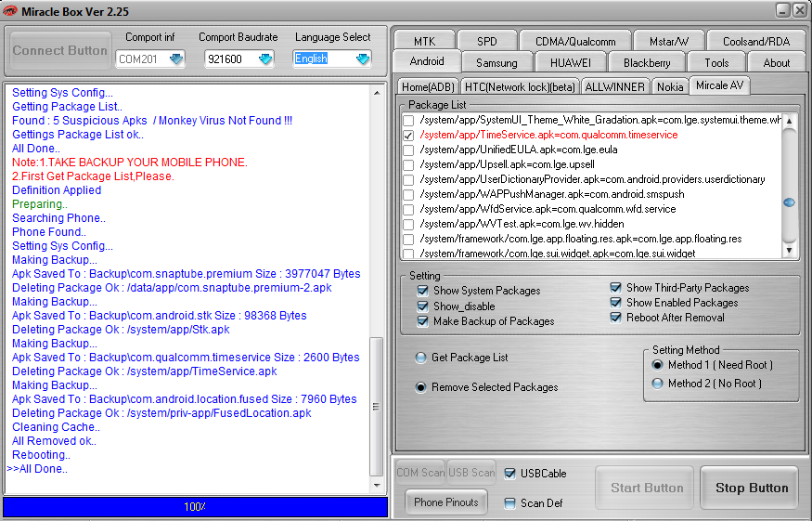812x521 pixels.
Task: Check the WAPPushManager.apk checkbox
Action: [408, 195]
